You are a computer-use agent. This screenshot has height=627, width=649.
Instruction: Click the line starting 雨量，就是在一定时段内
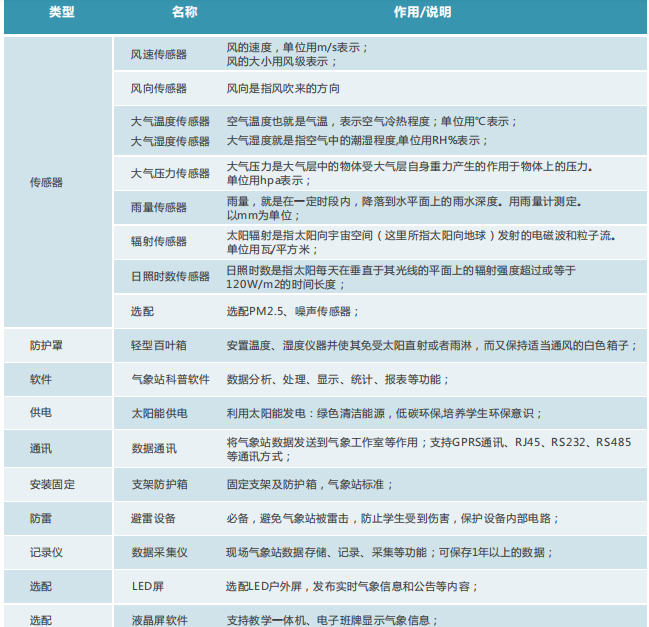404,202
